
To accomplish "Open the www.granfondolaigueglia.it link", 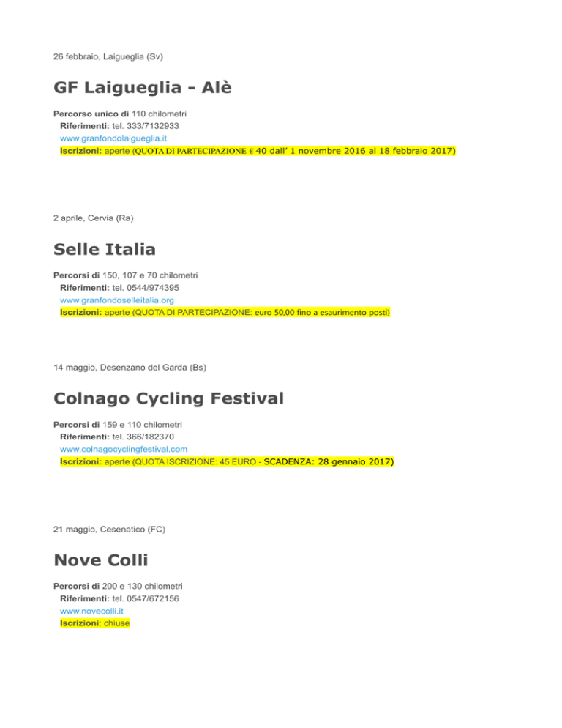I will [x=113, y=138].
